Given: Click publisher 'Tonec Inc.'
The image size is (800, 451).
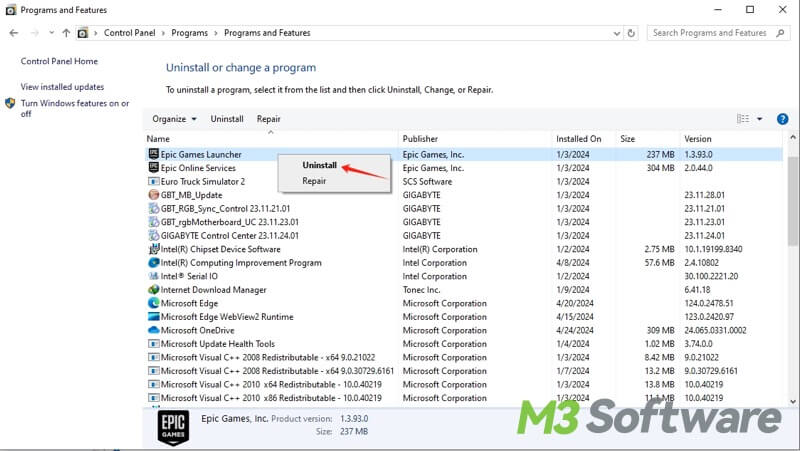Looking at the screenshot, I should pyautogui.click(x=421, y=289).
